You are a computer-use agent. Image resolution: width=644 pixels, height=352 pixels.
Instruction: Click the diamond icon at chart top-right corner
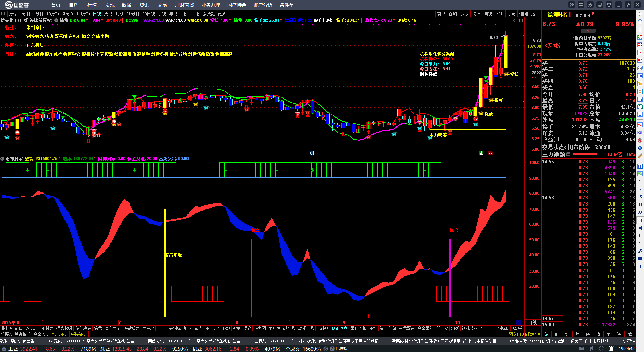click(515, 20)
